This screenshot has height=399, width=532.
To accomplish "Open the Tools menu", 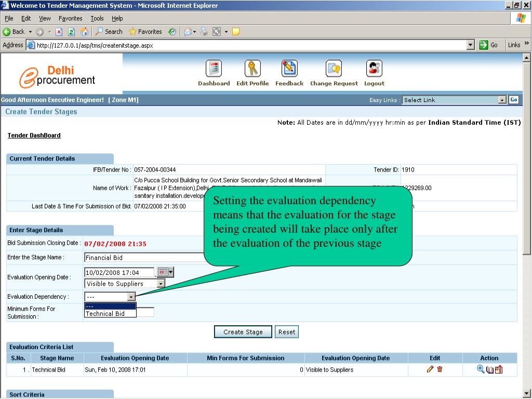I will click(97, 18).
